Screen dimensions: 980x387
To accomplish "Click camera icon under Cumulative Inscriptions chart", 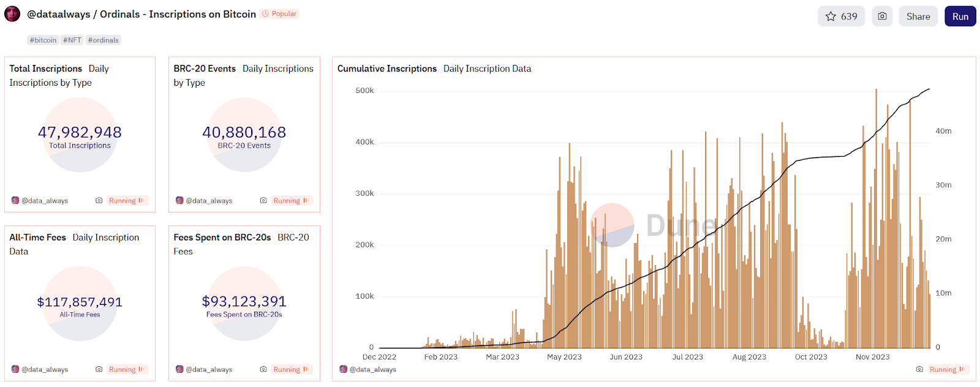I will [x=919, y=369].
